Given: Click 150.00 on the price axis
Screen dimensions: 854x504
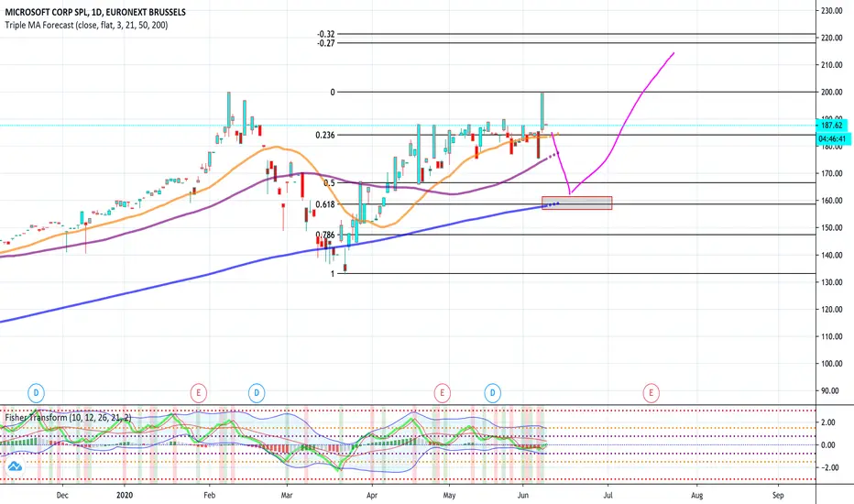Looking at the screenshot, I should click(x=832, y=228).
